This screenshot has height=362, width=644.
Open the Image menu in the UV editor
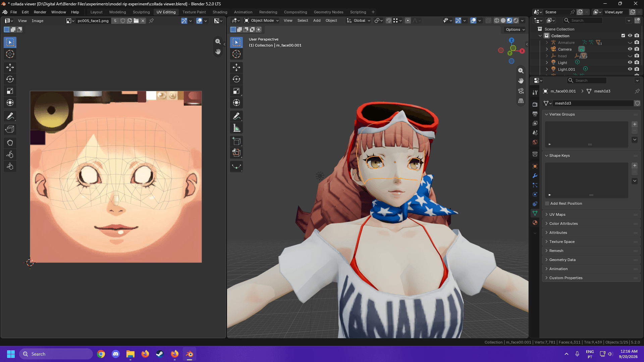coord(37,21)
